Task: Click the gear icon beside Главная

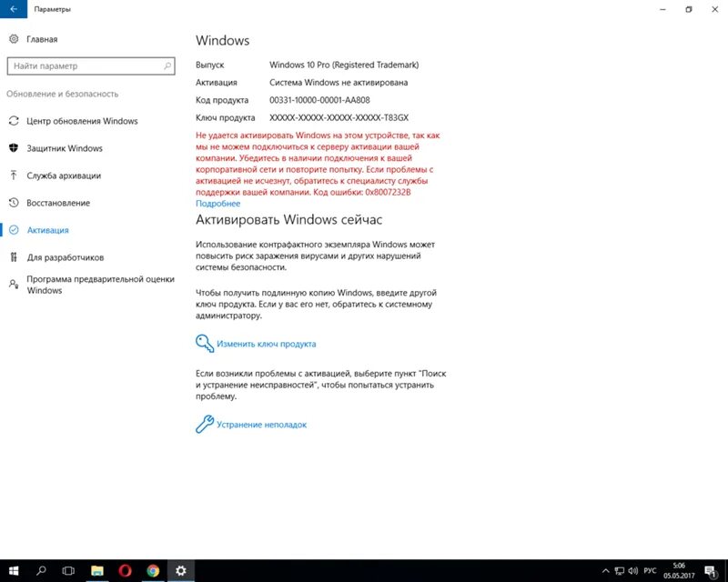Action: [14, 39]
